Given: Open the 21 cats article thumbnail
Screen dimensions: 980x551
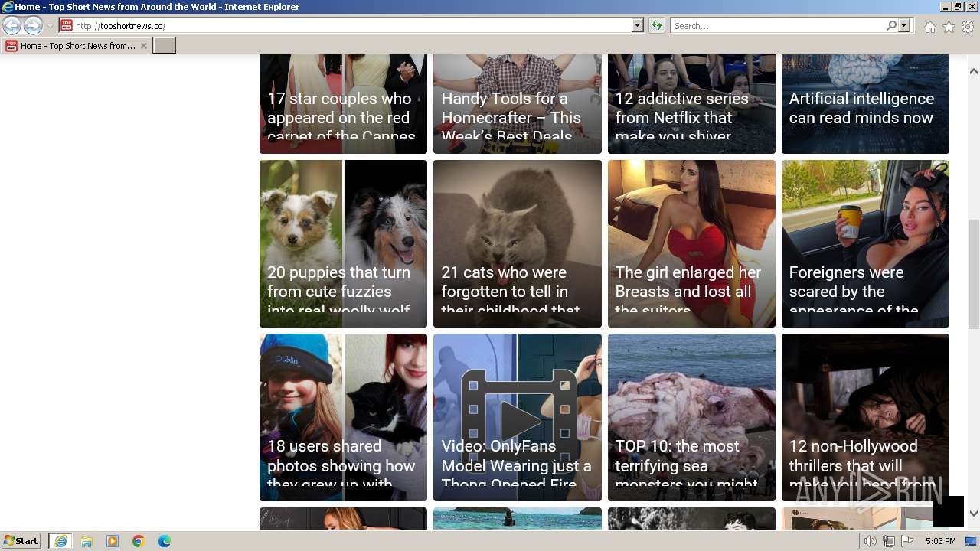Looking at the screenshot, I should click(518, 243).
